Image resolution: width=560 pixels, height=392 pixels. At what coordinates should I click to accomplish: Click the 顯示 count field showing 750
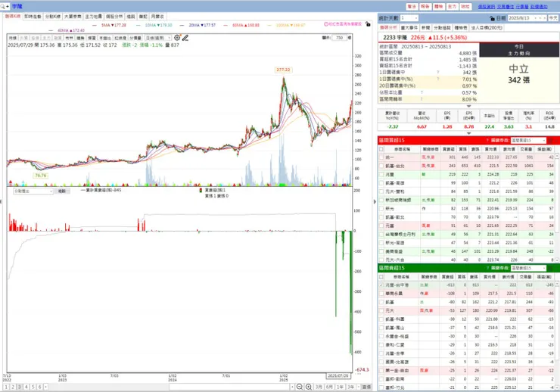click(x=339, y=38)
